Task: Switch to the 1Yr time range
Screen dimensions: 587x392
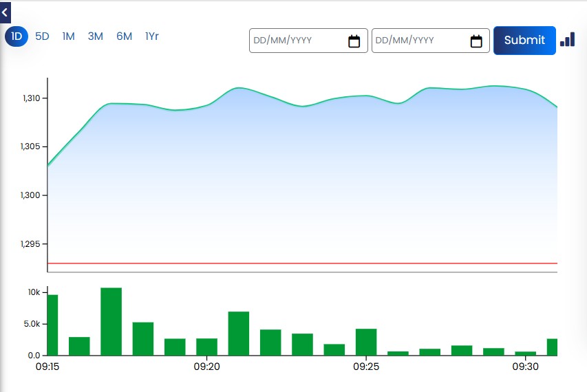Action: tap(152, 36)
